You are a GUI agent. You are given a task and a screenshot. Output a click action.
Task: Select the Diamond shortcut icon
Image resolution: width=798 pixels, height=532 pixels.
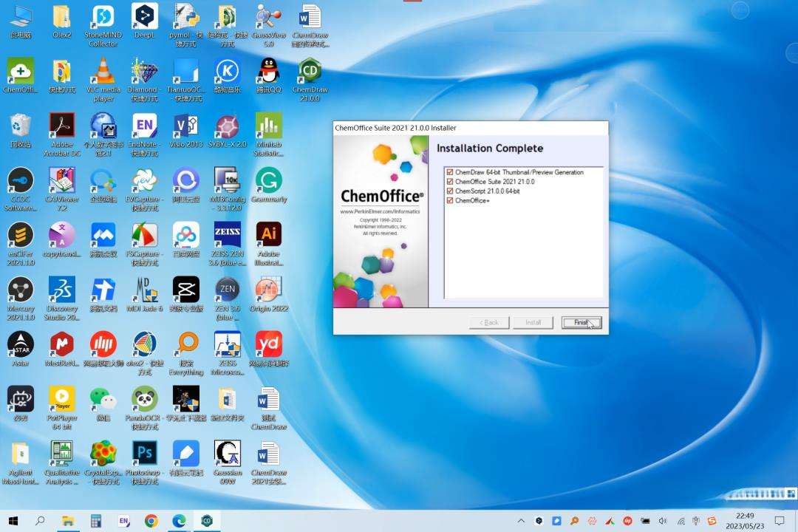145,79
